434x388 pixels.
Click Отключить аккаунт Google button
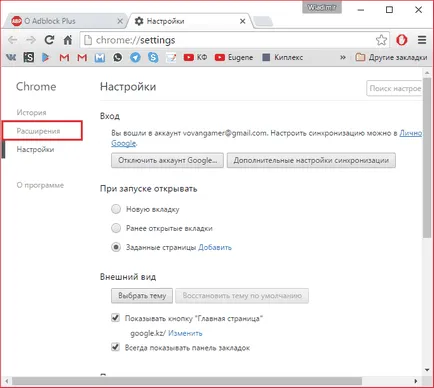tap(167, 160)
